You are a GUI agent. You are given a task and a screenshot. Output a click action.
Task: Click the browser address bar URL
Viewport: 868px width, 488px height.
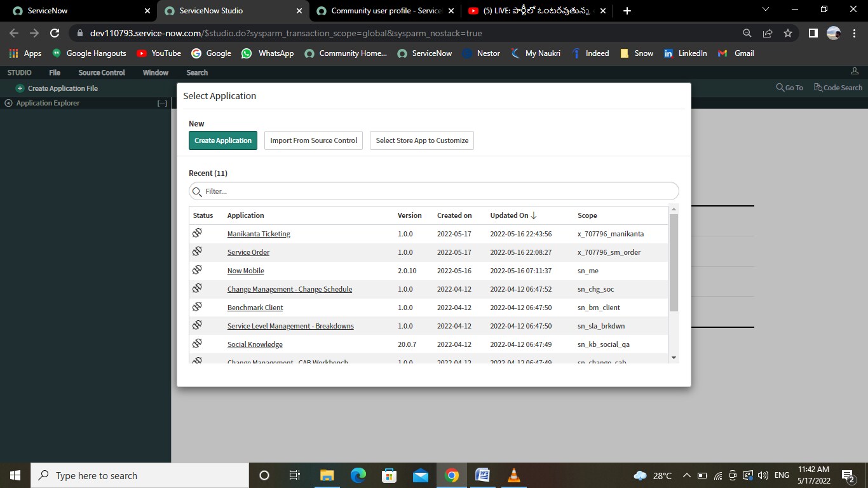(x=286, y=33)
